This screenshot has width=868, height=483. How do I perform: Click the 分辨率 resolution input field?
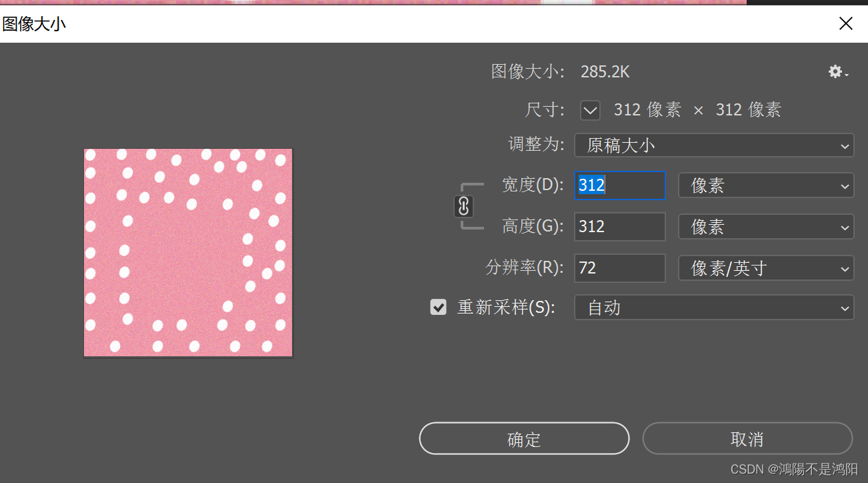(x=619, y=268)
